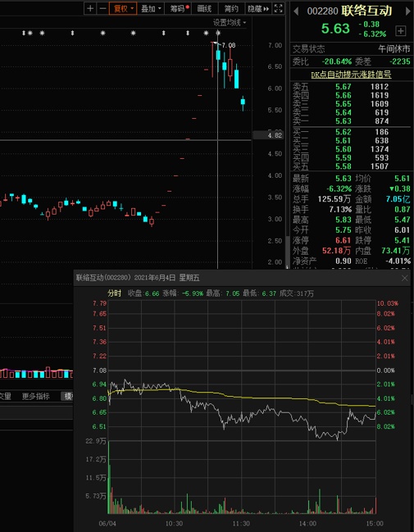Click the 委比 value -20.64%
The width and height of the screenshot is (414, 532).
click(337, 61)
